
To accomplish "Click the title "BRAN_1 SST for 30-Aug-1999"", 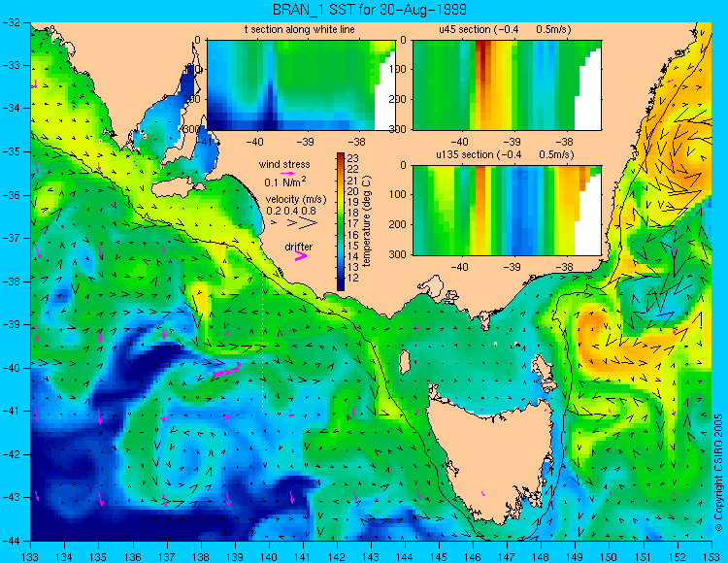I will click(369, 9).
